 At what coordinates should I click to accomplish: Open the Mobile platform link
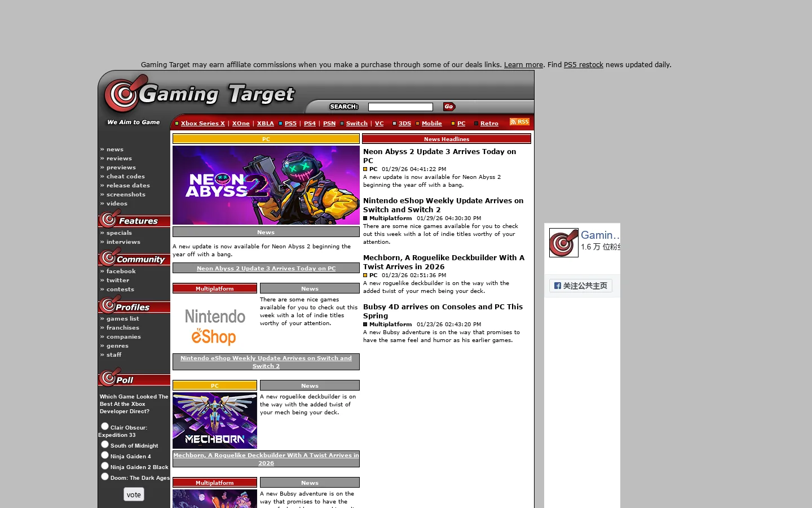432,123
